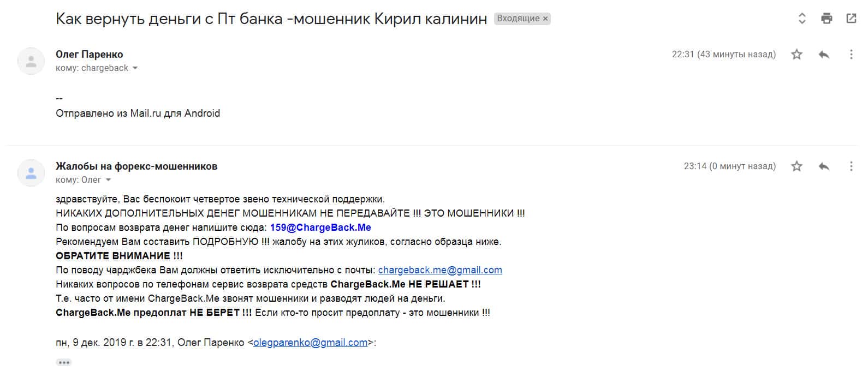
Task: Print all messages in this thread
Action: (x=827, y=19)
